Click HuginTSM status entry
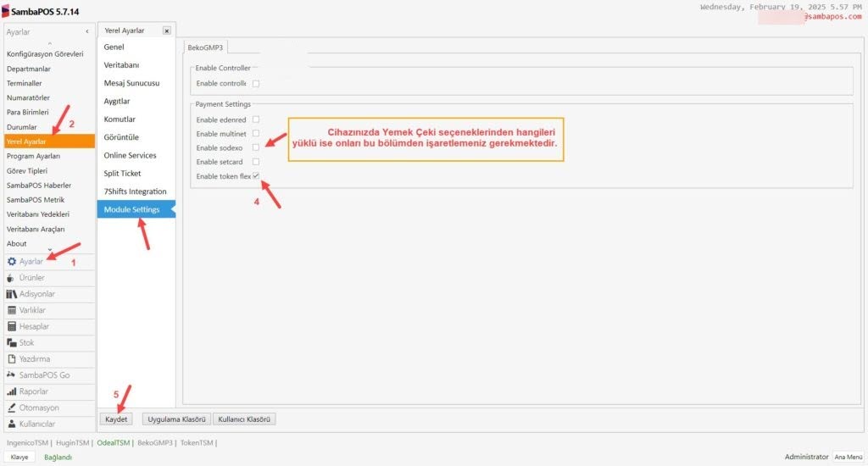Screen dimensions: 868x466 (x=72, y=443)
